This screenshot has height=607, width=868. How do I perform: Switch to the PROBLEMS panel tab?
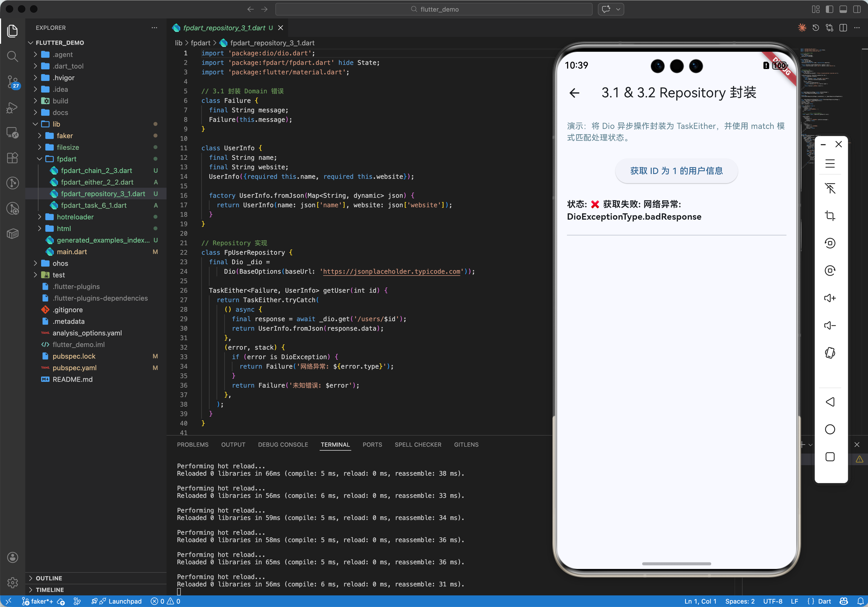click(192, 445)
